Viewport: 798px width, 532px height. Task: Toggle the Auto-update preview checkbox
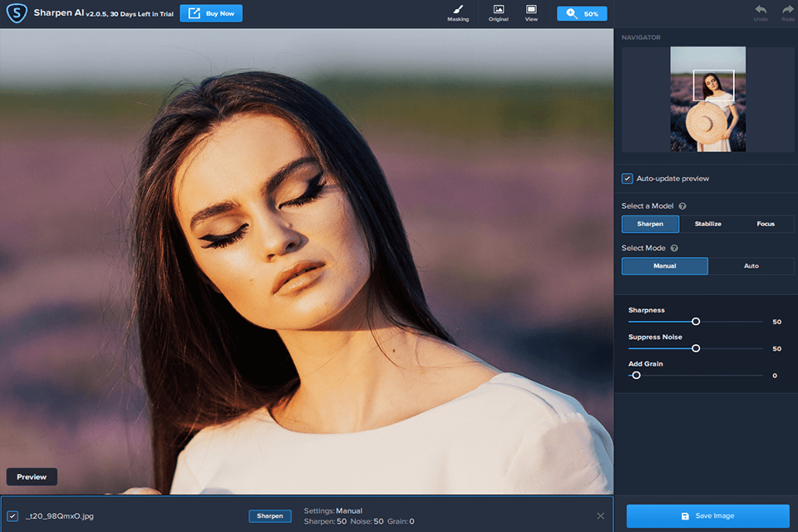[x=628, y=179]
